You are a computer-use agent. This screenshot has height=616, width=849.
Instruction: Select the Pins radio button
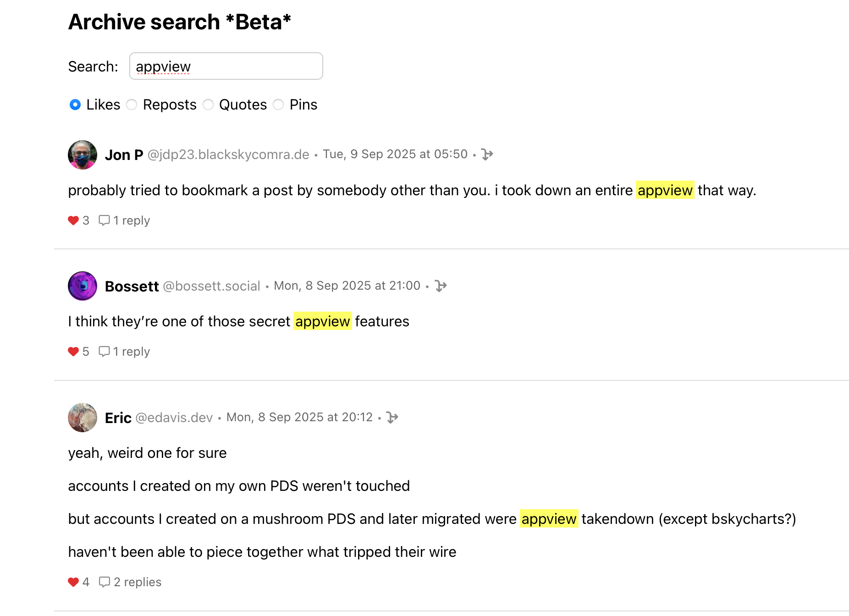pyautogui.click(x=278, y=105)
